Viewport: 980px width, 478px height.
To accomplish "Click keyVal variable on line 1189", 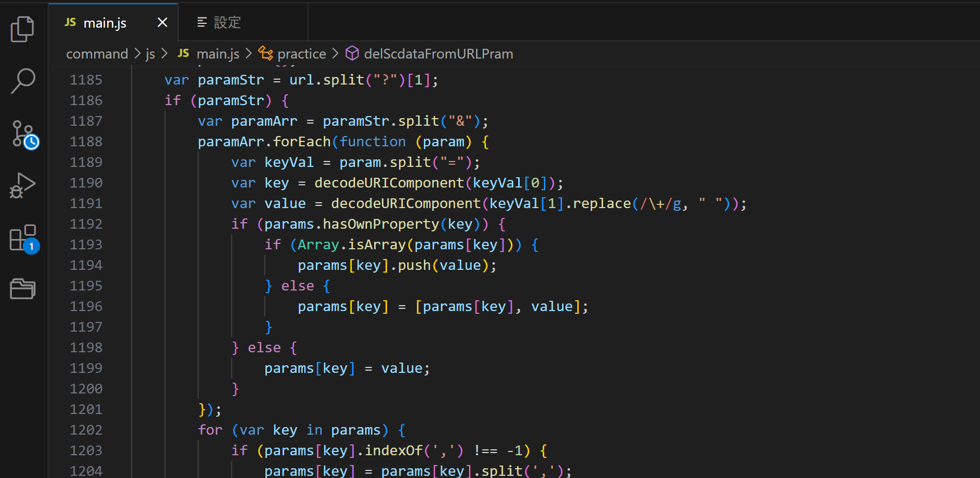I will 289,162.
